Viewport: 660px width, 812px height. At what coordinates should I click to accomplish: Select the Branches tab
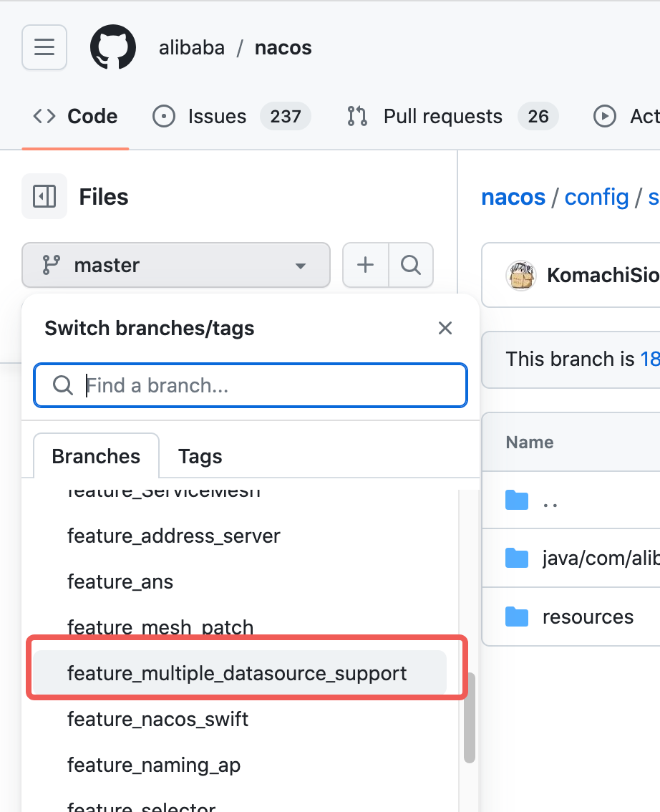coord(96,456)
